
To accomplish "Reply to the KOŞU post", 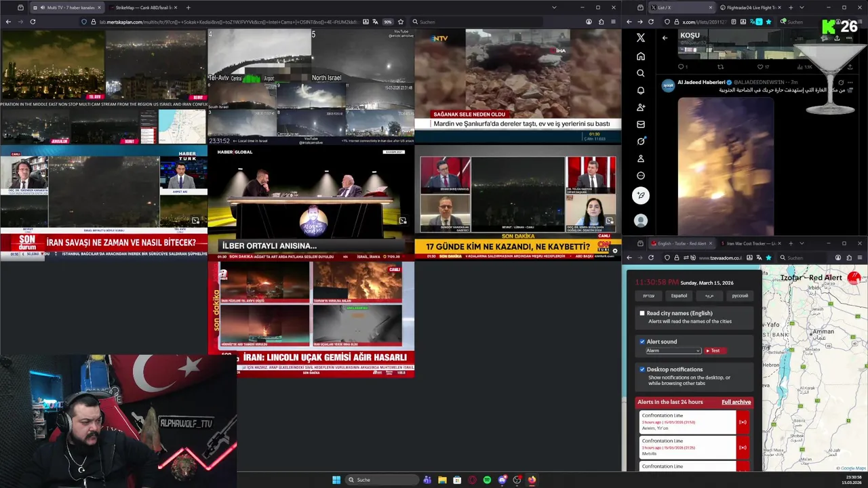I will [683, 66].
